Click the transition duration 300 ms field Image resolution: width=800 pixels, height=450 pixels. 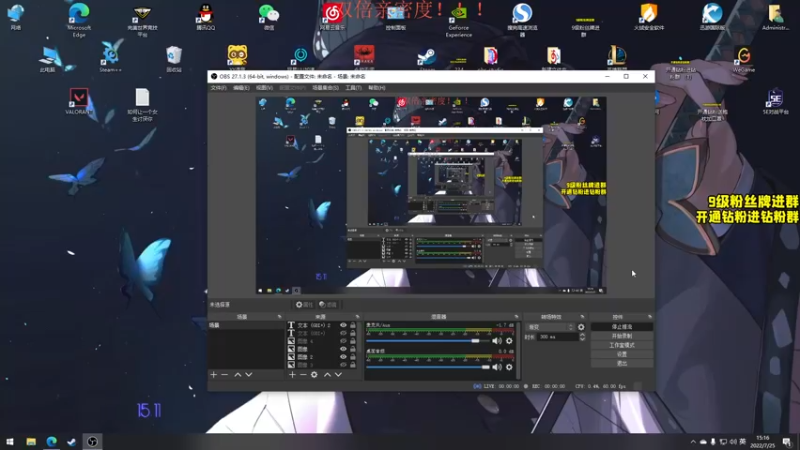558,337
